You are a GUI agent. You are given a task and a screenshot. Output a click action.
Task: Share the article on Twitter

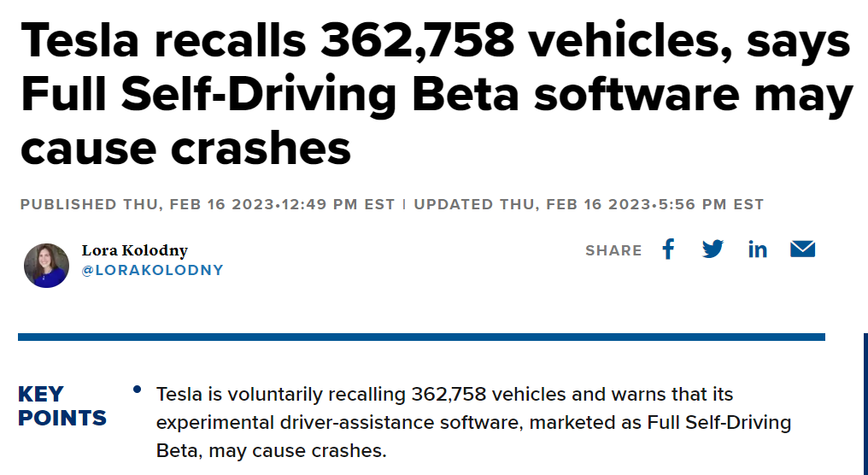pos(713,249)
